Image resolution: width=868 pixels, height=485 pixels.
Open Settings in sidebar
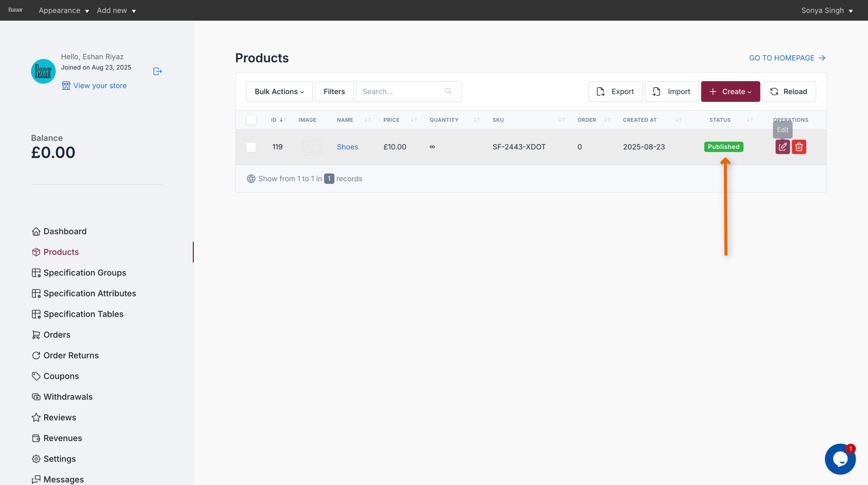(x=54, y=459)
